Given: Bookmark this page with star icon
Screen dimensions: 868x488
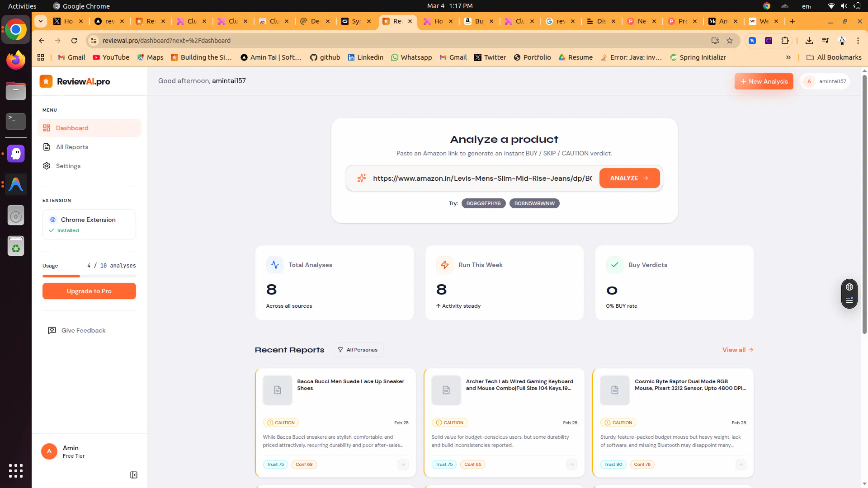Looking at the screenshot, I should coord(730,41).
